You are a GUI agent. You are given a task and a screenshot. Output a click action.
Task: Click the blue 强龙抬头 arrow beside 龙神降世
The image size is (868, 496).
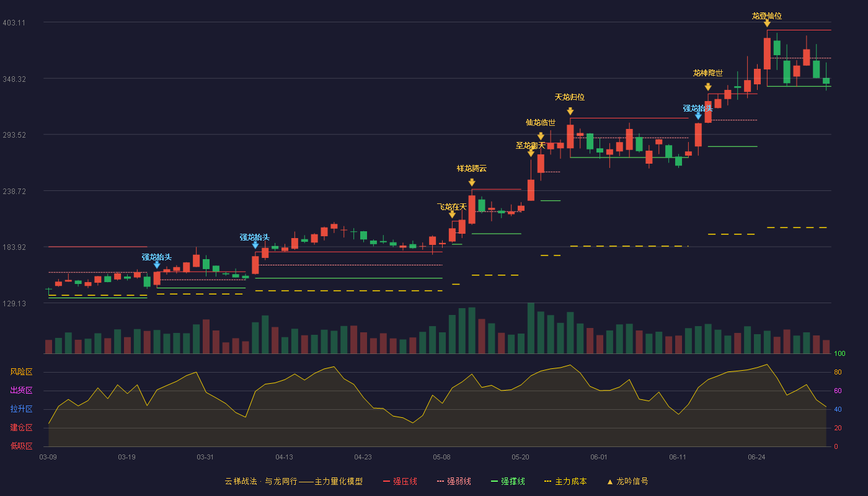698,116
